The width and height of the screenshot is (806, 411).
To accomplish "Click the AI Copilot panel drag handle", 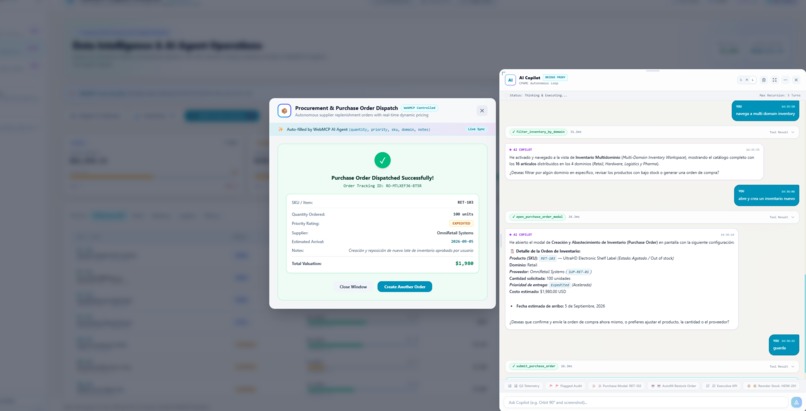I will point(652,70).
